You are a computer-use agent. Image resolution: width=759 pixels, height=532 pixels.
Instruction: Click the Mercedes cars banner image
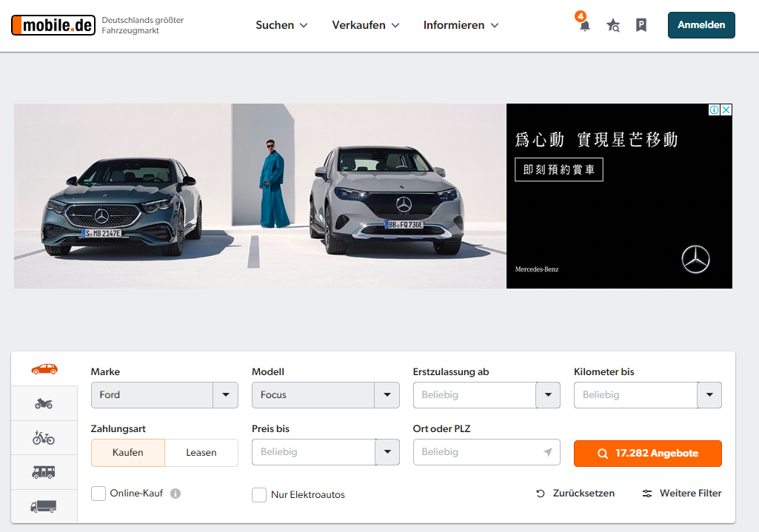coord(260,196)
